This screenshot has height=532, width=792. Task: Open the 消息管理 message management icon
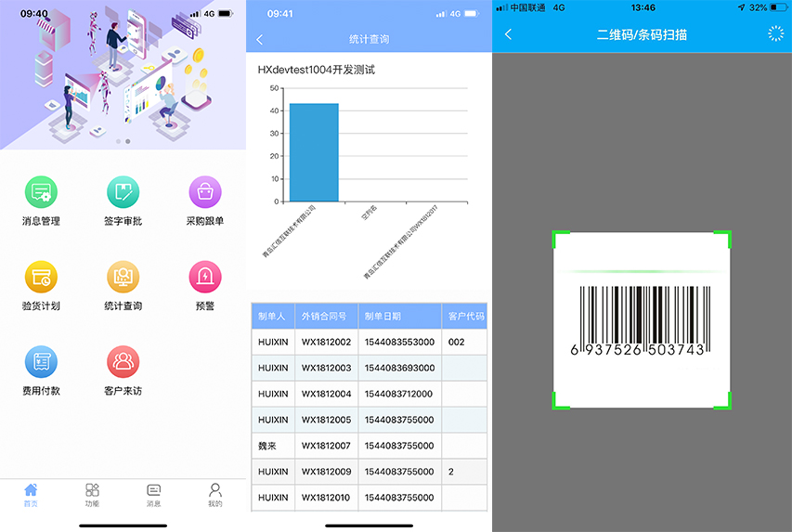tap(41, 192)
